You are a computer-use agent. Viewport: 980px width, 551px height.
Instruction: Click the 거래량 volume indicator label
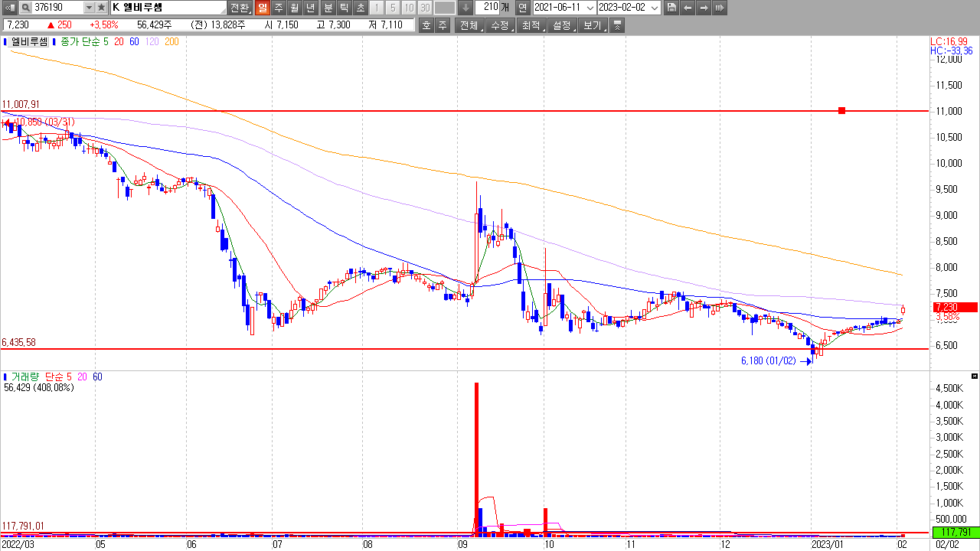(25, 377)
